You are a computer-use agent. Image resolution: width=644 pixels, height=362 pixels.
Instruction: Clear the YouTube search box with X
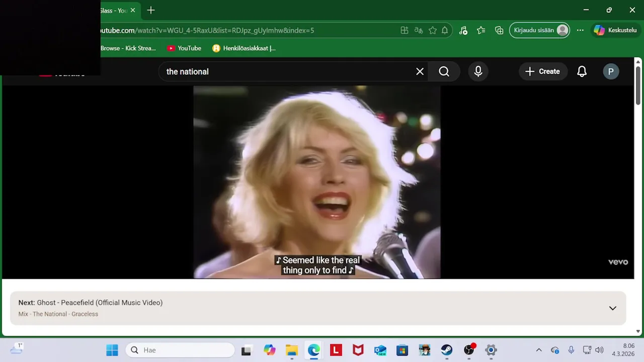click(x=420, y=71)
